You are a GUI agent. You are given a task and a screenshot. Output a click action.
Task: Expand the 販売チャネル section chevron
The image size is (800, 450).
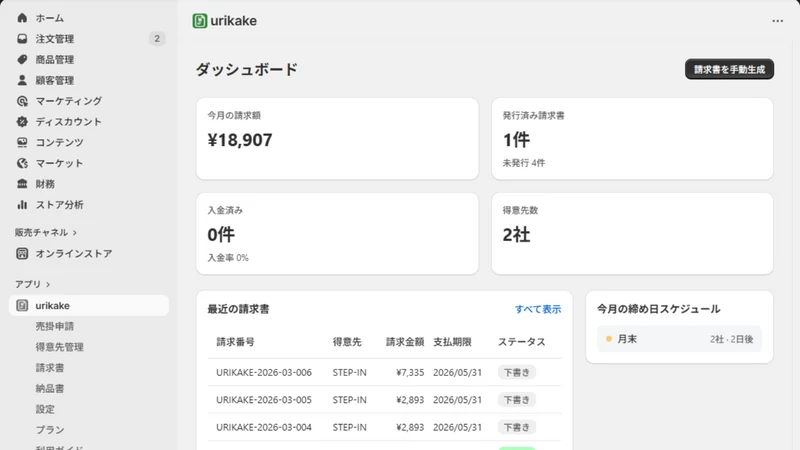click(75, 233)
